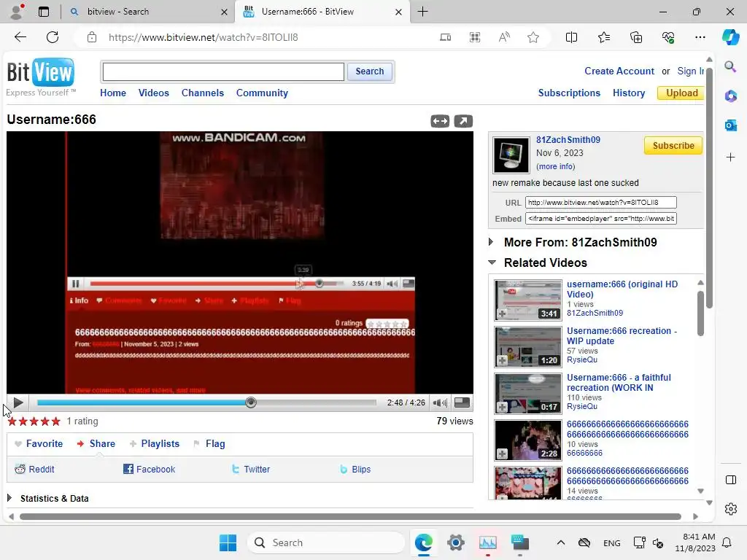
Task: Click the (more info) link
Action: click(555, 166)
